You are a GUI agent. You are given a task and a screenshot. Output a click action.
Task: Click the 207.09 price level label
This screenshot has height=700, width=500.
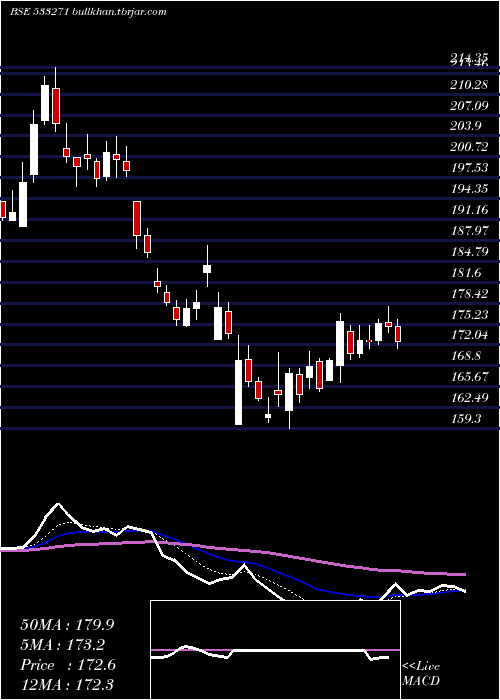coord(469,105)
